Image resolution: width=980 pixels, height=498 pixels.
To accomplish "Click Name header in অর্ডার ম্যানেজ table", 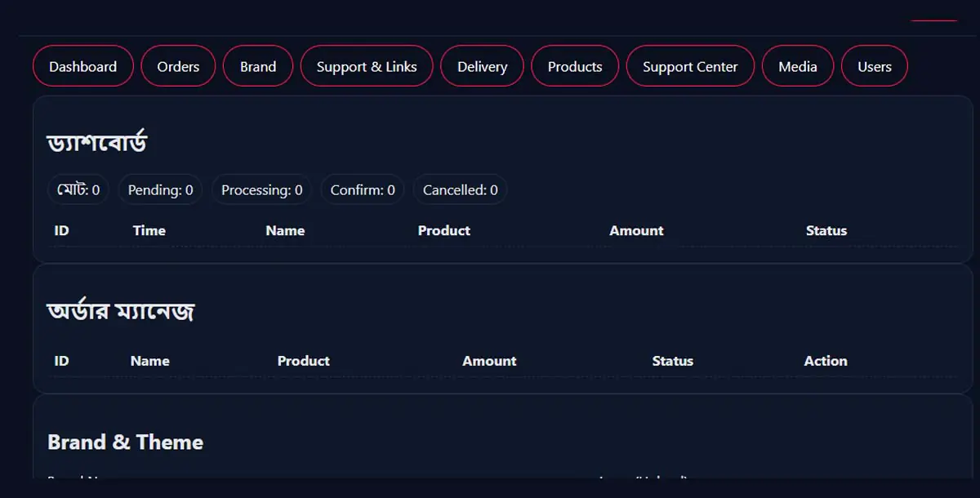I will click(150, 361).
